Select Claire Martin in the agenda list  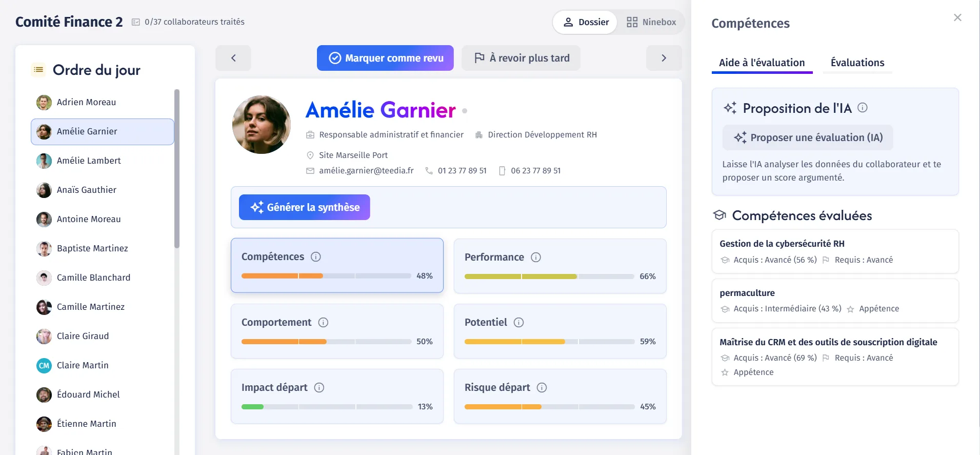[x=103, y=366]
